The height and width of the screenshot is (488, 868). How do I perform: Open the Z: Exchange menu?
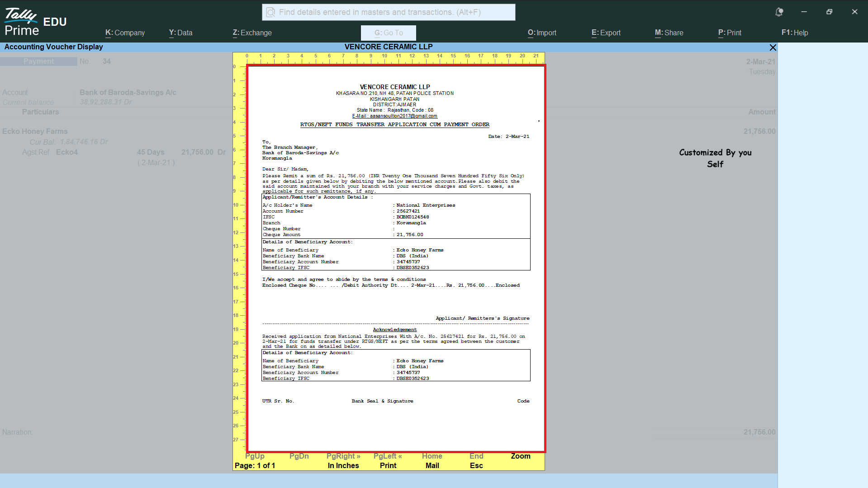252,33
